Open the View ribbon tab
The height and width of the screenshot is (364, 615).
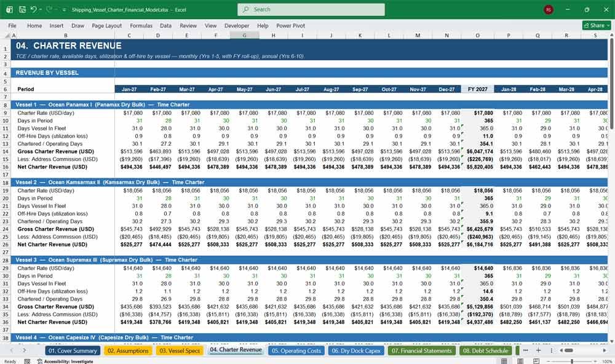pyautogui.click(x=210, y=25)
